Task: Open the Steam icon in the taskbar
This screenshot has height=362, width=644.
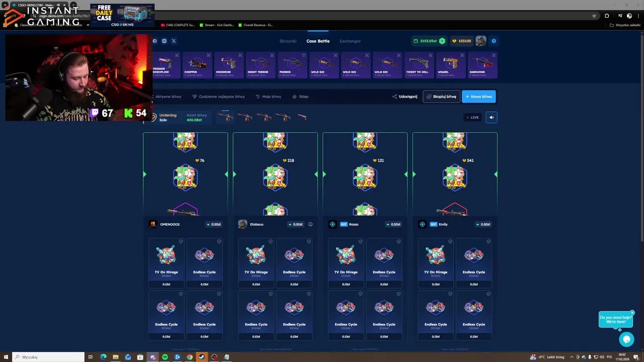Action: (202, 357)
